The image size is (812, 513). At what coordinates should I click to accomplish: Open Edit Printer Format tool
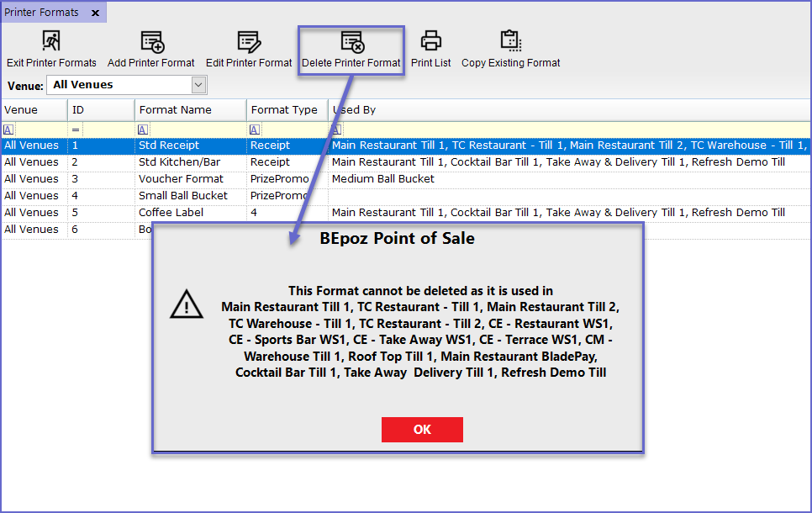[x=249, y=41]
